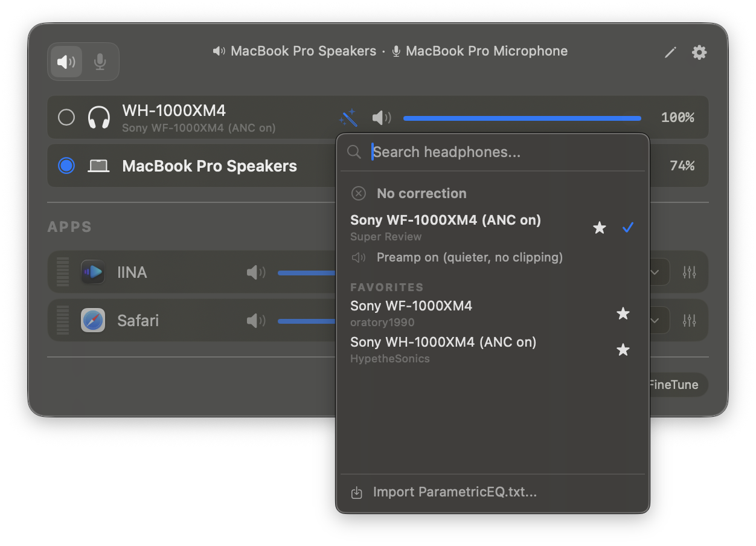Unfavorite the oratory1990 Sony WF-1000XM4 star
The width and height of the screenshot is (756, 546).
tap(623, 313)
